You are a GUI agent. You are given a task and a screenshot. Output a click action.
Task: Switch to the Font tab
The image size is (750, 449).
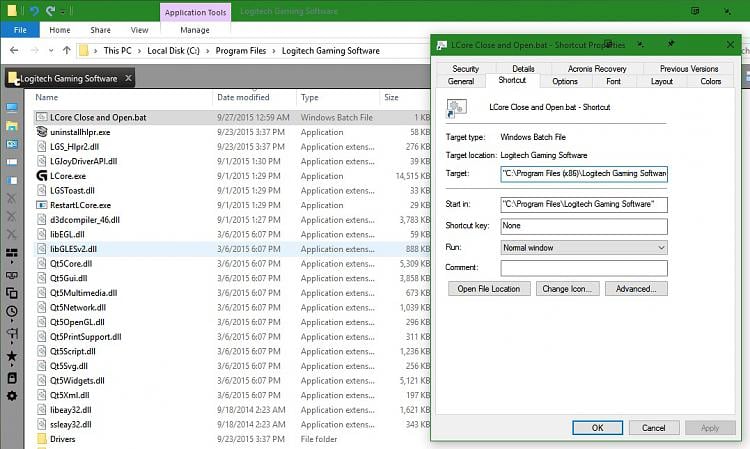[613, 81]
